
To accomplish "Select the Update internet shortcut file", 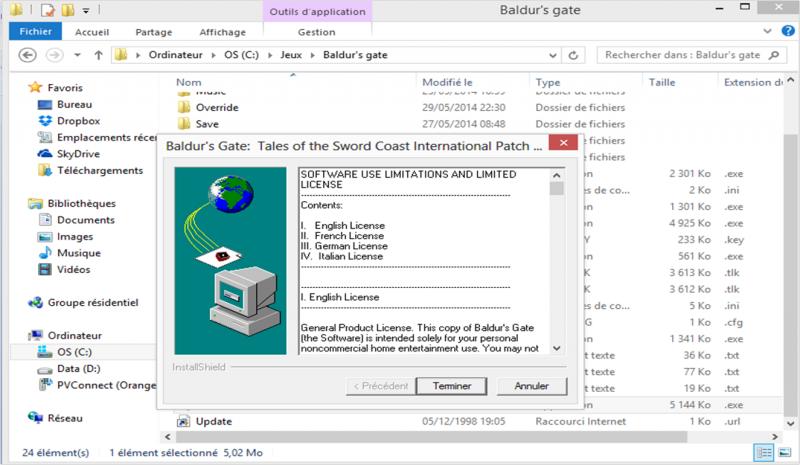I will [213, 421].
